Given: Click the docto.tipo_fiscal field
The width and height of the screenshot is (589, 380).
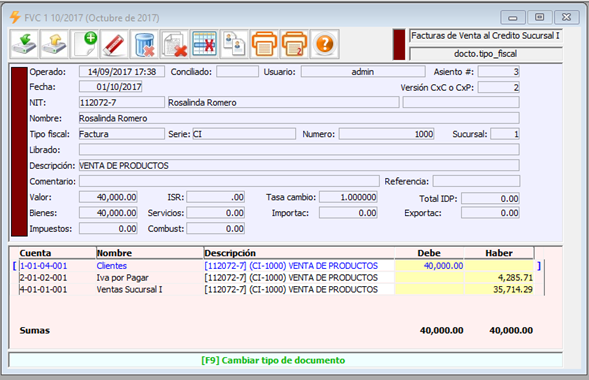Looking at the screenshot, I should click(485, 54).
